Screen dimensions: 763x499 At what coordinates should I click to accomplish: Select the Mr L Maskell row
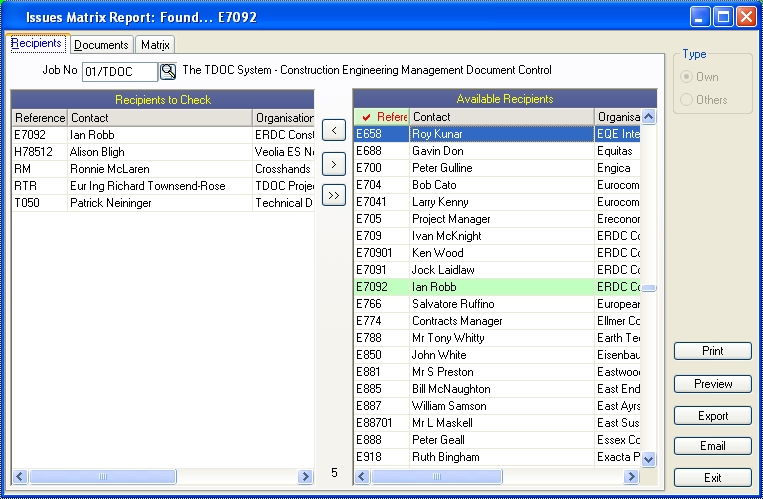pos(497,424)
